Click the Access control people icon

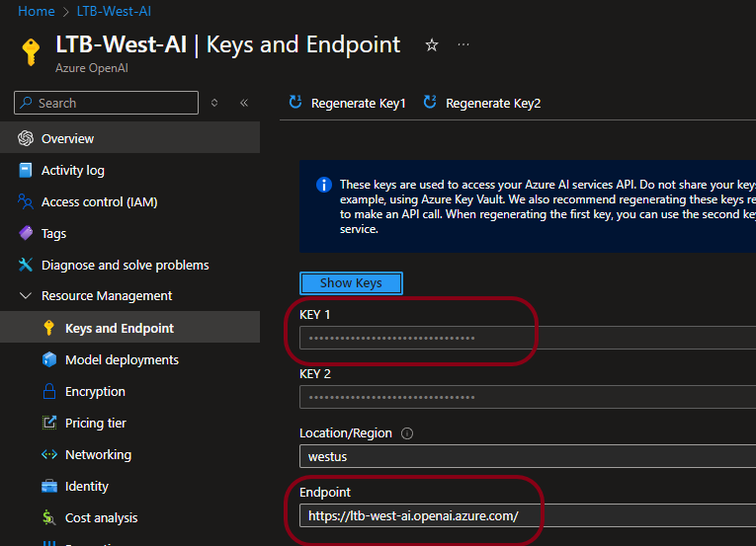pyautogui.click(x=26, y=201)
